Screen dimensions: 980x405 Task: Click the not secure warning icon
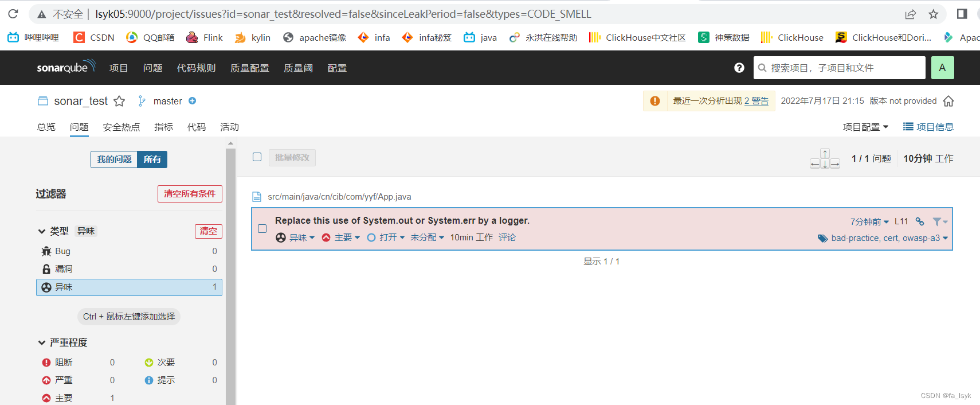pos(41,14)
